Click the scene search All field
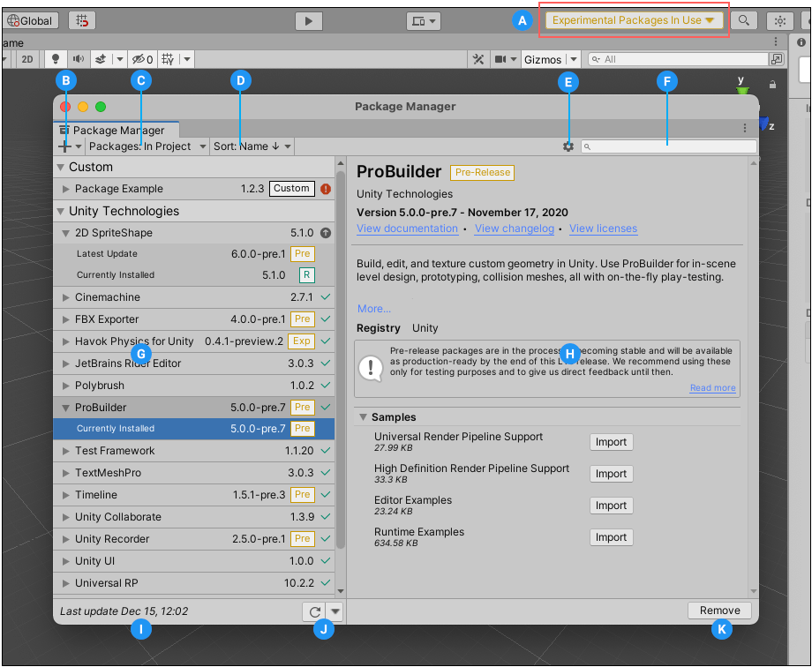 click(679, 60)
